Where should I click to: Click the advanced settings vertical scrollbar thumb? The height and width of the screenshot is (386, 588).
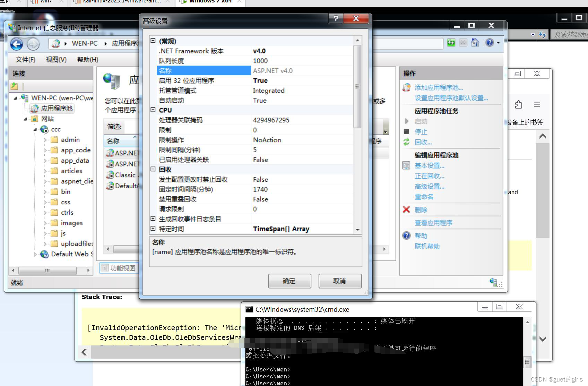tap(357, 86)
